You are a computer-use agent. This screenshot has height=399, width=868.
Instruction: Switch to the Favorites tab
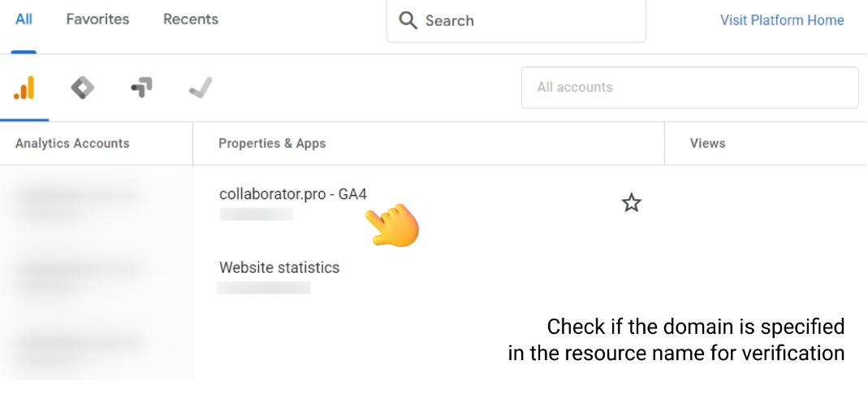97,20
